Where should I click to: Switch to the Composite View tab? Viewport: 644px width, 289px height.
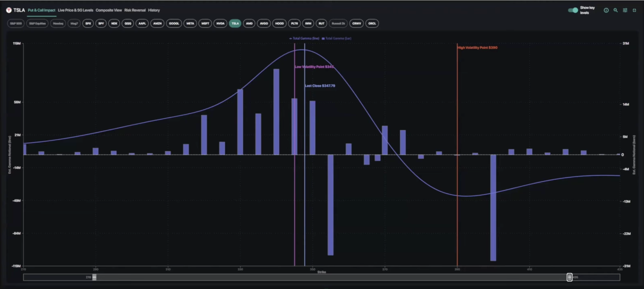pyautogui.click(x=109, y=10)
